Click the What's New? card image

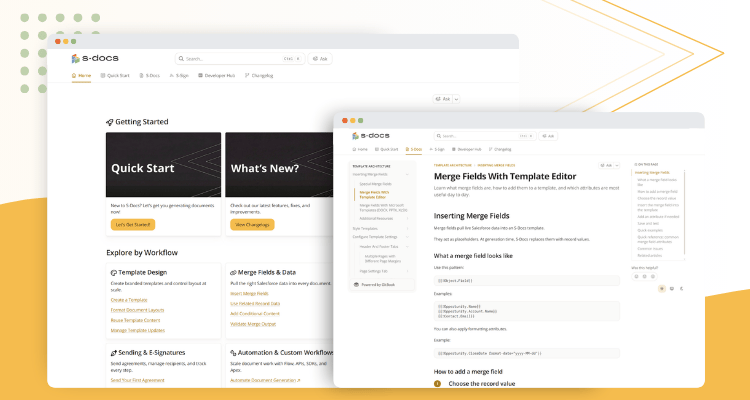[279, 165]
